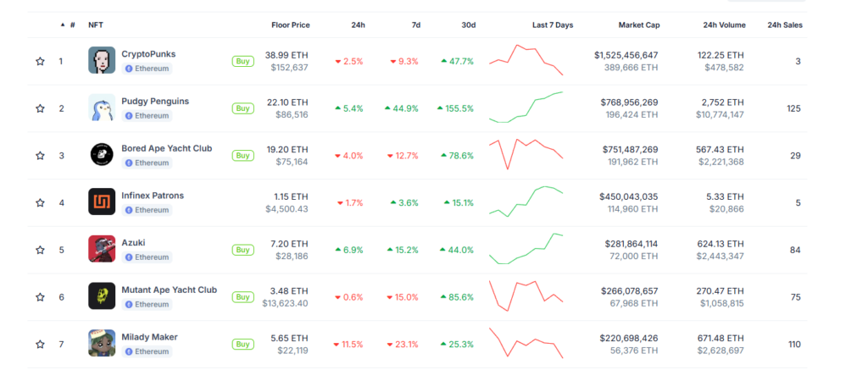Click Pudgy Penguins market cap $768,956,269

[x=630, y=102]
